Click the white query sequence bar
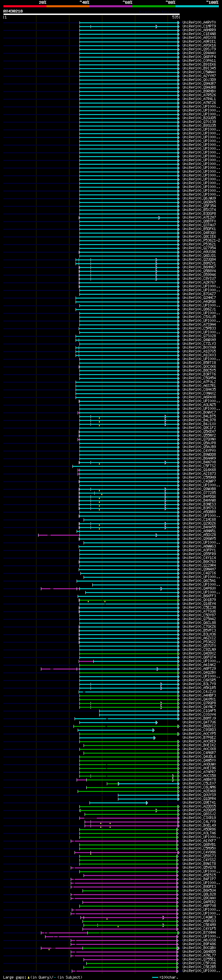Viewport: 222px width, 980px height. (x=92, y=14)
